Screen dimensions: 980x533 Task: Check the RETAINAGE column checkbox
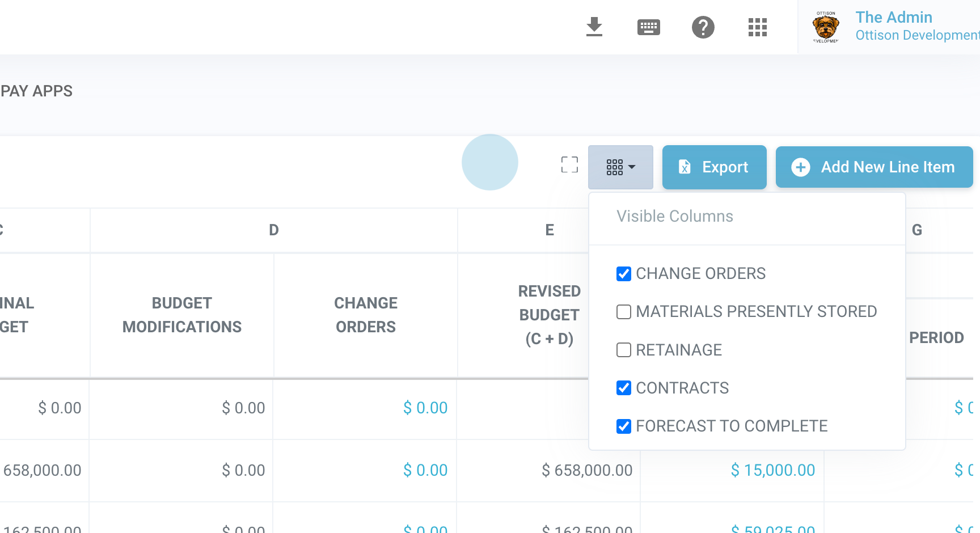coord(624,350)
